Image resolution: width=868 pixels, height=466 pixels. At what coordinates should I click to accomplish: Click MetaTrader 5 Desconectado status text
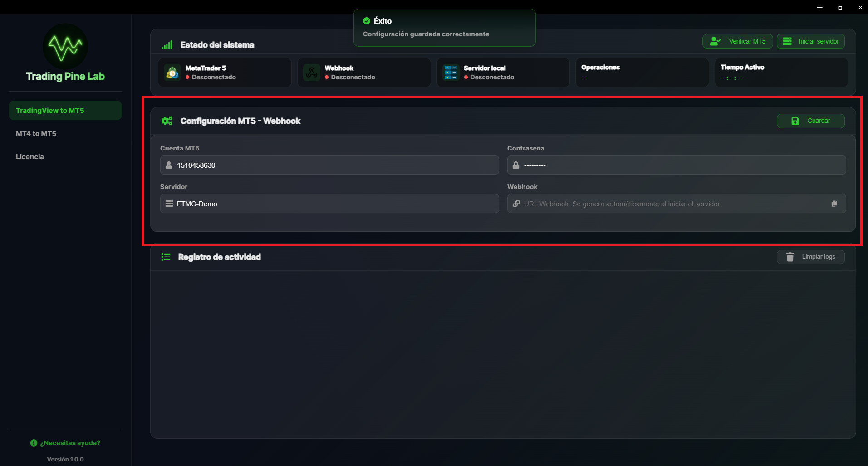(214, 77)
